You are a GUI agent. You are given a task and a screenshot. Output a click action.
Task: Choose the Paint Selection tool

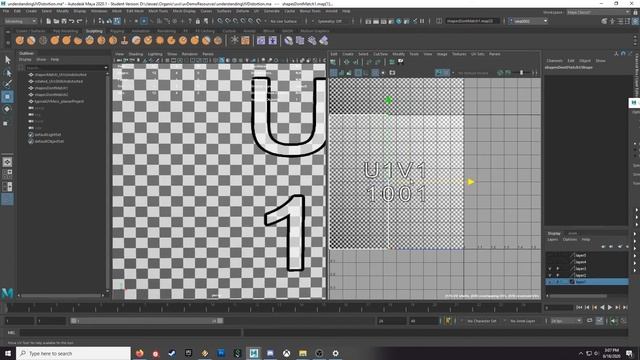7,84
